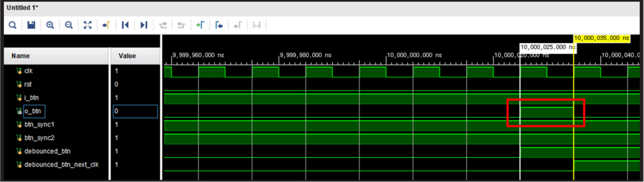644x182 pixels.
Task: Select the clk signal row
Action: point(28,71)
